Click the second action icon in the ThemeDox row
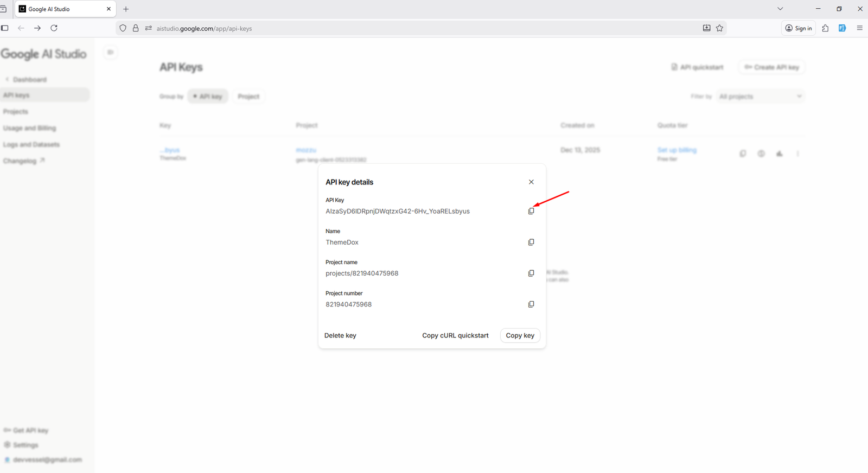 (761, 154)
